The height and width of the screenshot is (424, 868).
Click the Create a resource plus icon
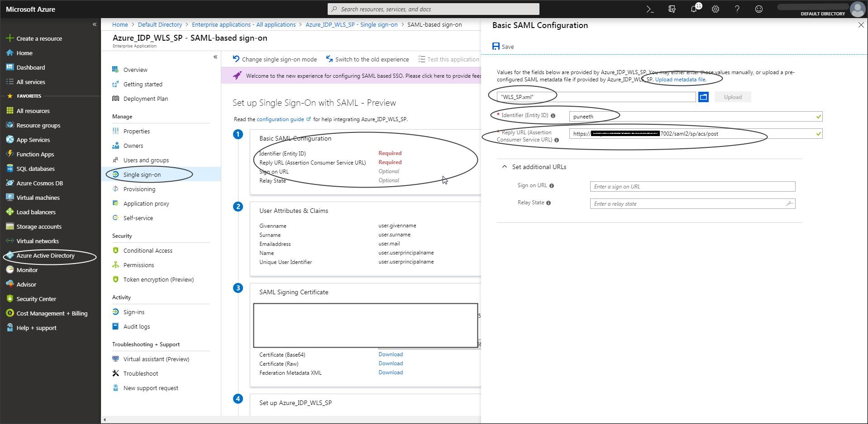(x=10, y=38)
